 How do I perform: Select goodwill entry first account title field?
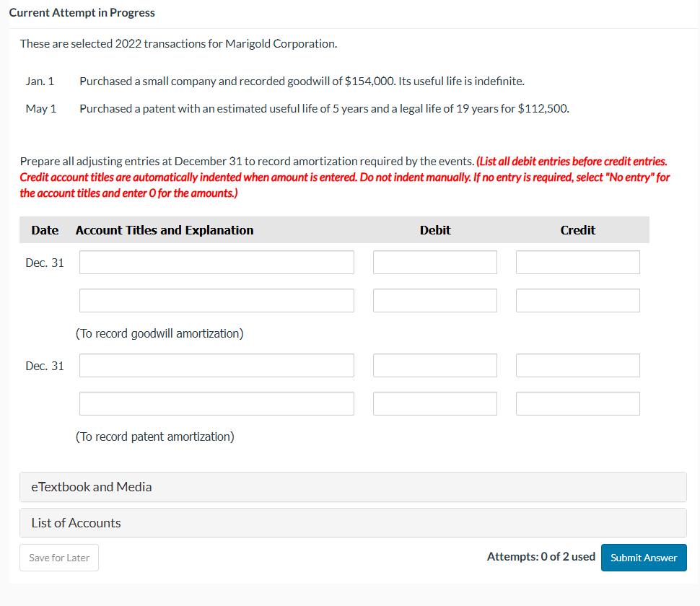(216, 263)
